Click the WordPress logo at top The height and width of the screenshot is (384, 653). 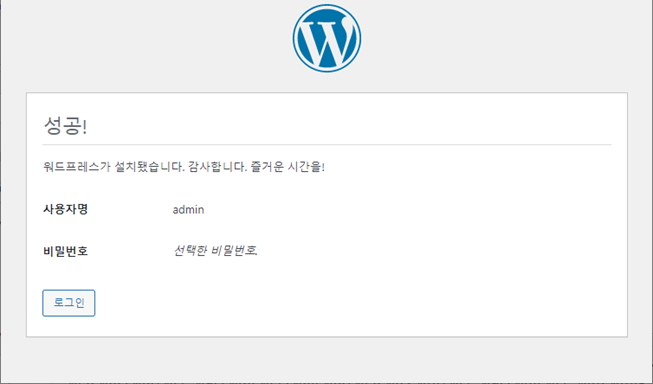(x=326, y=38)
